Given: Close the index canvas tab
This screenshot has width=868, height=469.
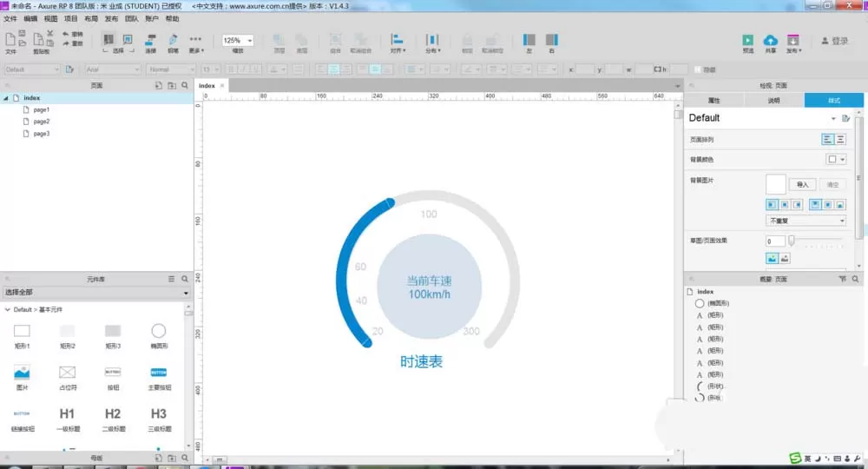Looking at the screenshot, I should point(222,86).
